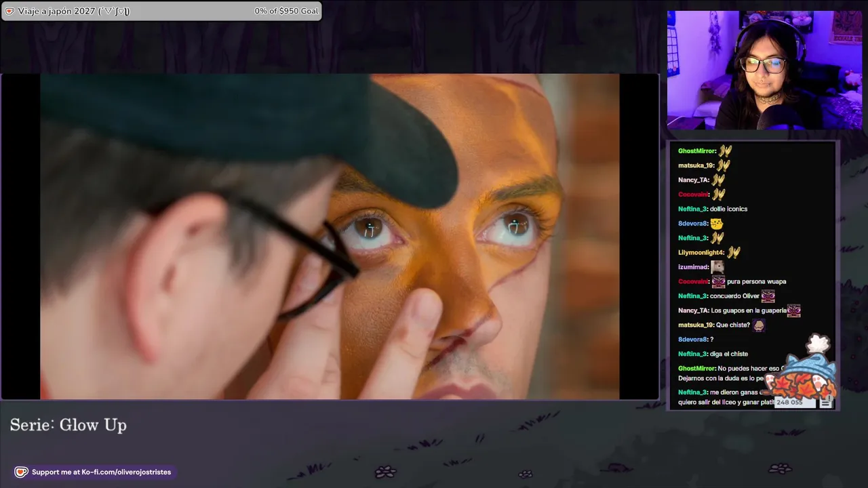The height and width of the screenshot is (488, 868).
Task: Click the clapping hands emote after GhostMirror
Action: tap(725, 150)
